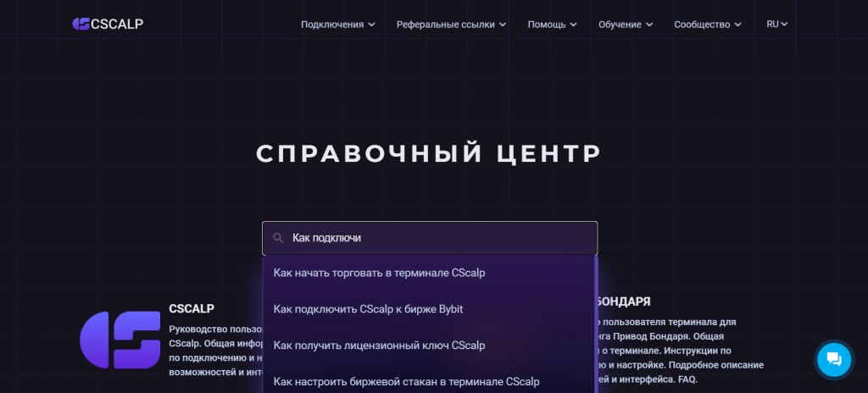The image size is (868, 393).
Task: Expand the Помощь chevron arrow
Action: click(x=574, y=25)
